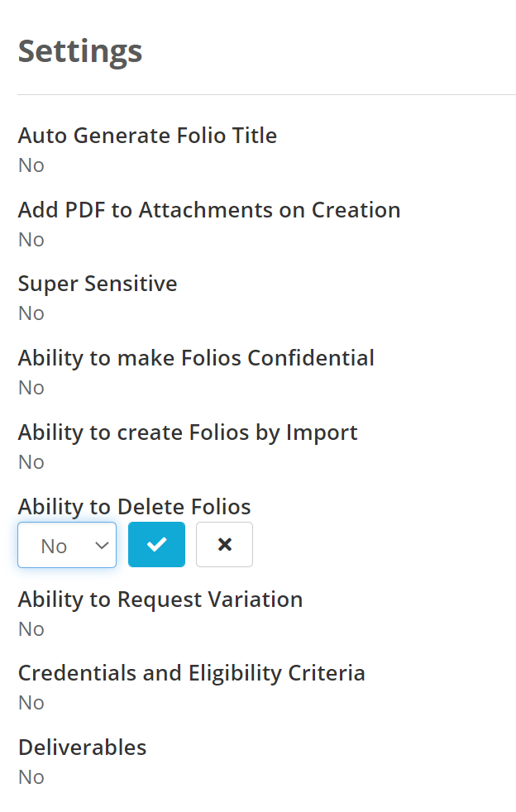Cancel editing with the X button
516x812 pixels.
click(224, 544)
